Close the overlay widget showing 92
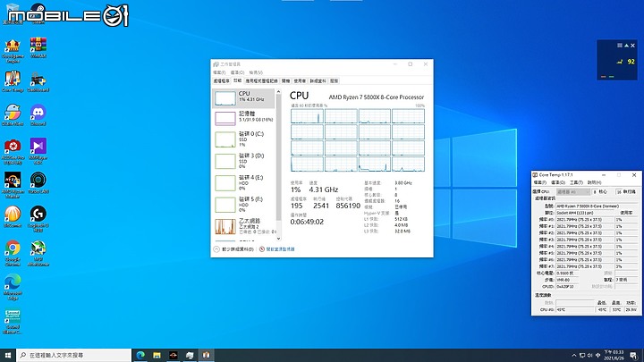The width and height of the screenshot is (644, 362). pyautogui.click(x=633, y=46)
